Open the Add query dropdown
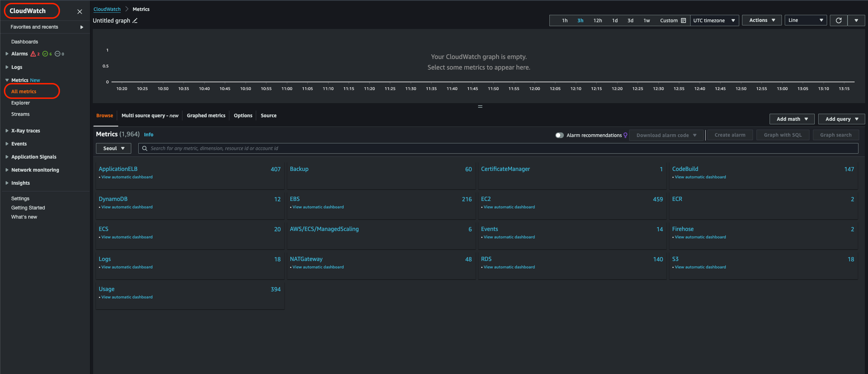Viewport: 868px width, 374px height. 842,119
